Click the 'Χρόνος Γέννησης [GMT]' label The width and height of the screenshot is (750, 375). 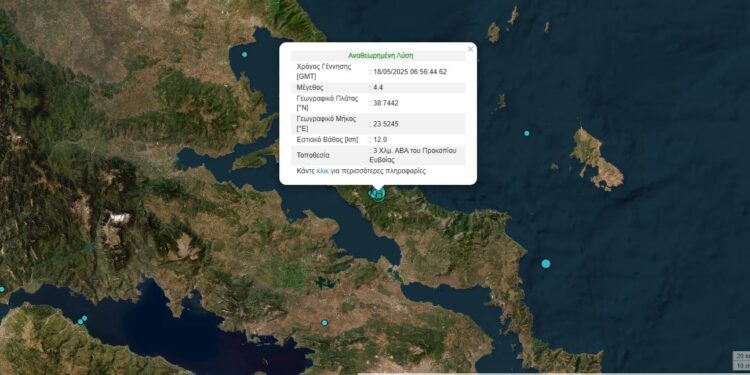pos(324,71)
